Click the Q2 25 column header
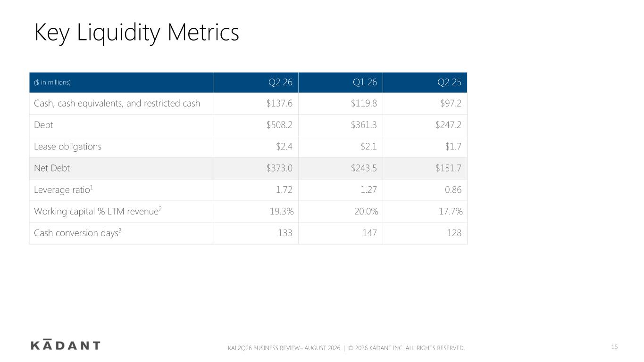 coord(449,82)
